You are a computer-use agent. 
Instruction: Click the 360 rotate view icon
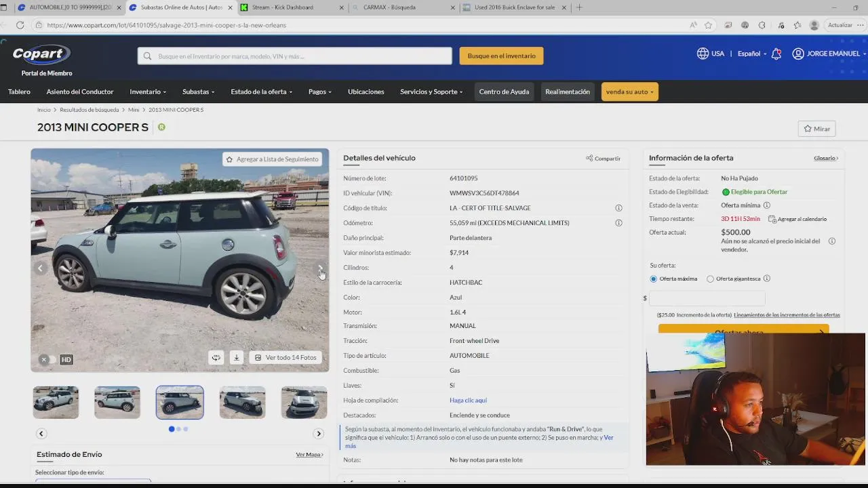(216, 358)
